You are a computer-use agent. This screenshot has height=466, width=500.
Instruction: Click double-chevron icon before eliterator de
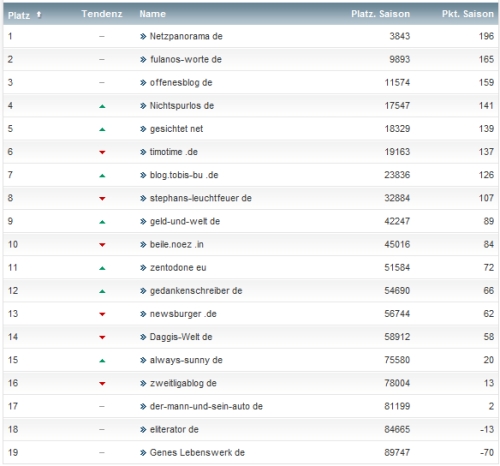coord(143,430)
